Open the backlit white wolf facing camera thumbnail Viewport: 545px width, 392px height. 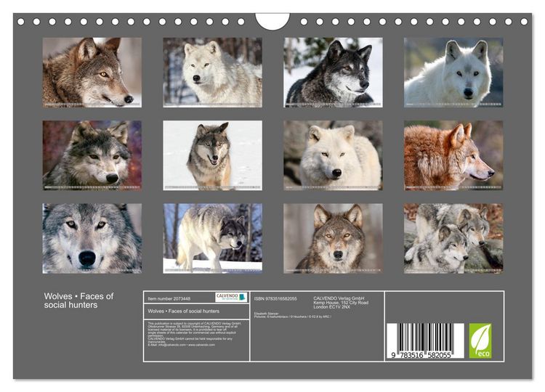pos(453,72)
